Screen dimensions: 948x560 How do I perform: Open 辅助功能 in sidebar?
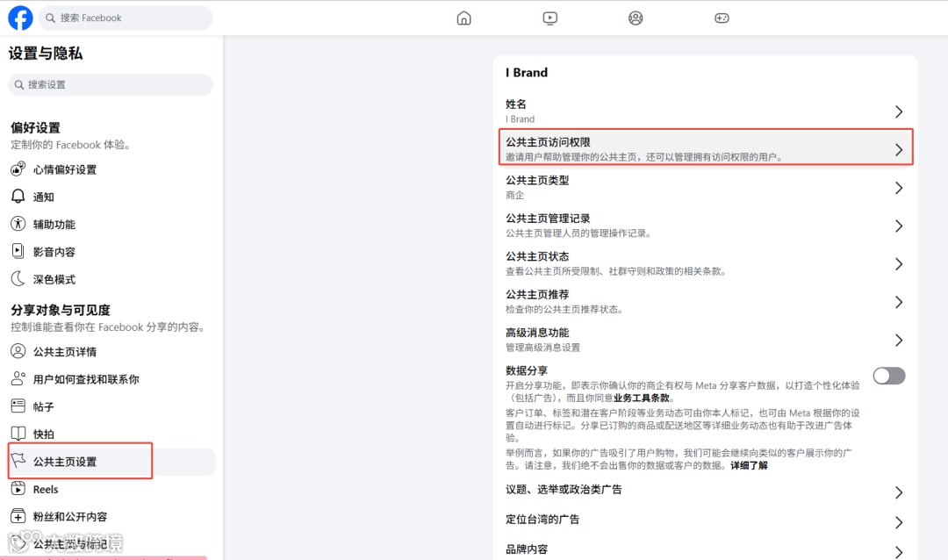[x=111, y=225]
